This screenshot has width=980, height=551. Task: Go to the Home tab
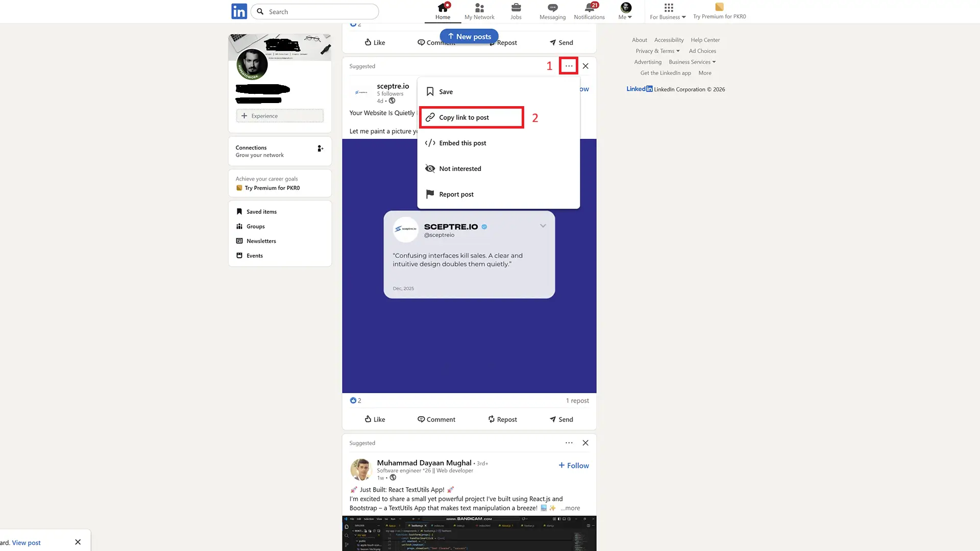(x=443, y=11)
